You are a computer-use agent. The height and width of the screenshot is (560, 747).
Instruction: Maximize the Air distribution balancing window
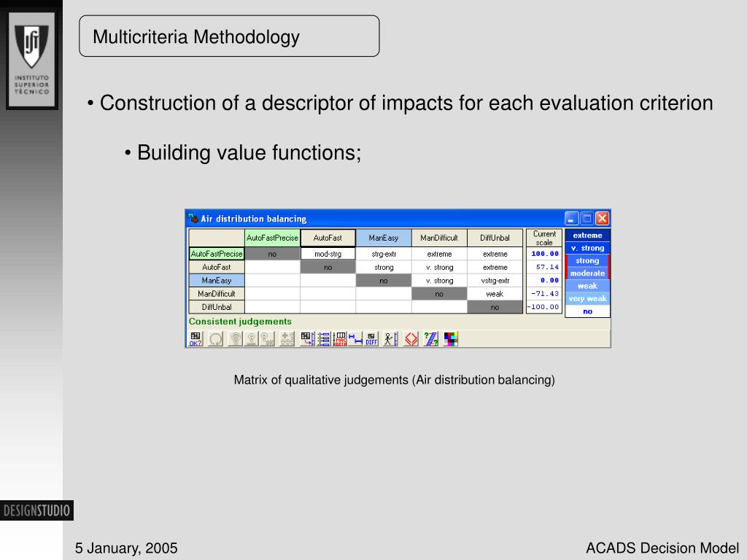(587, 219)
